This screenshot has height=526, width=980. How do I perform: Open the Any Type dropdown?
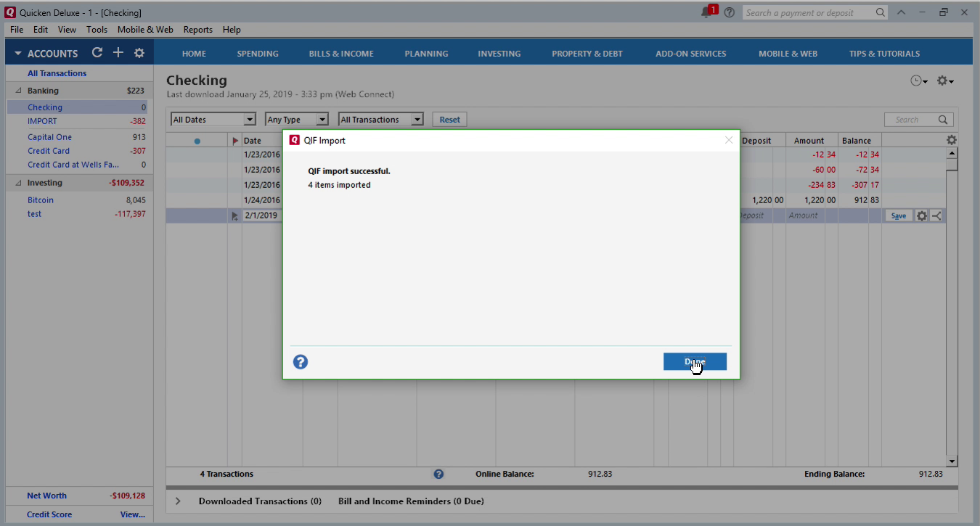pos(297,120)
